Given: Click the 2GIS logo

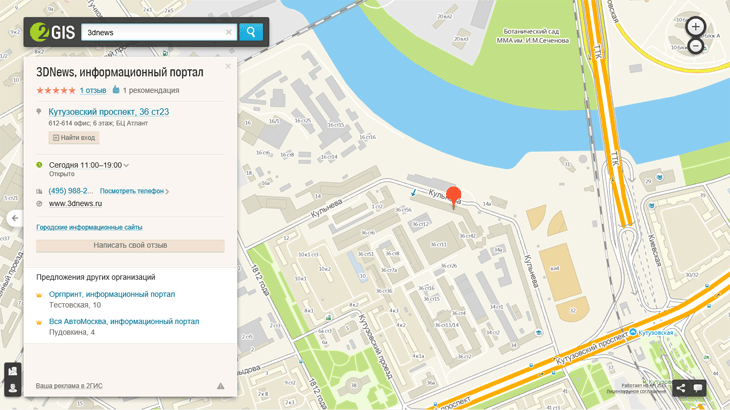Looking at the screenshot, I should pos(52,32).
